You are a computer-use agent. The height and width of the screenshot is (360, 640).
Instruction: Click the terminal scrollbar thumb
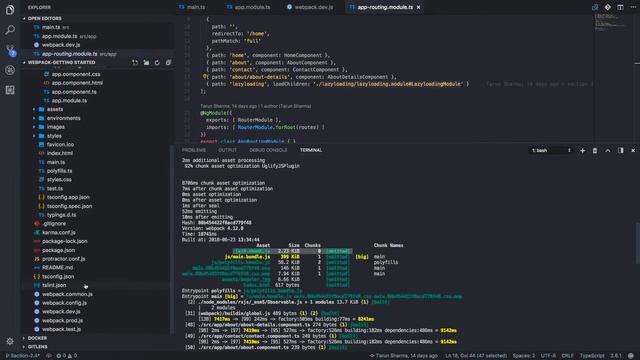(x=638, y=243)
